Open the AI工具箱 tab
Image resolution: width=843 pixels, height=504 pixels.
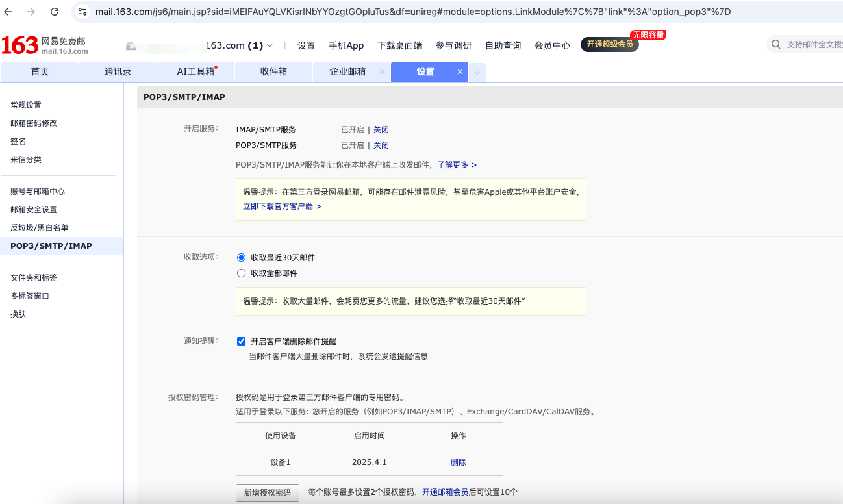195,72
